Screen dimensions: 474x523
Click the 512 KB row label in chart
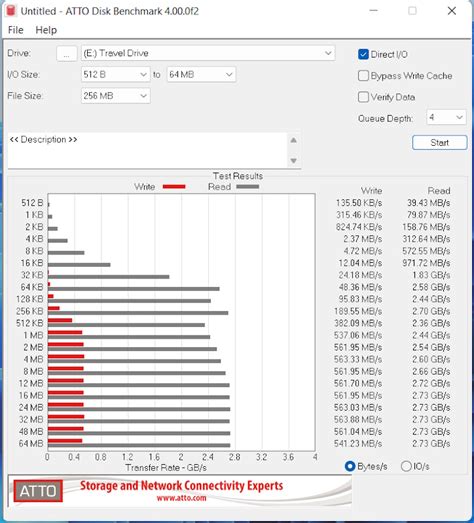point(30,323)
